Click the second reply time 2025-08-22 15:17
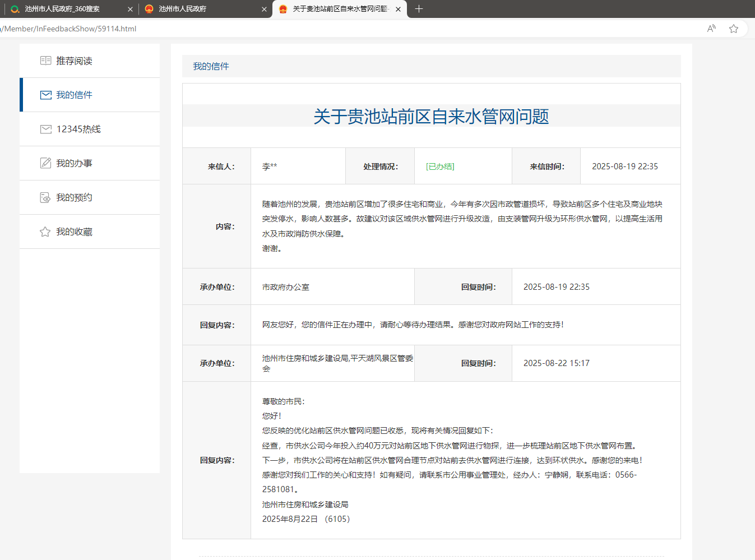755x560 pixels. pos(557,363)
